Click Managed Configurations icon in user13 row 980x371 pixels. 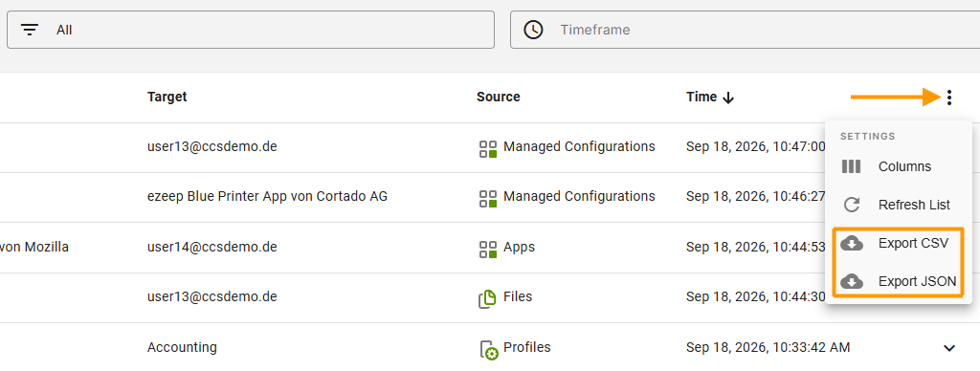point(487,148)
